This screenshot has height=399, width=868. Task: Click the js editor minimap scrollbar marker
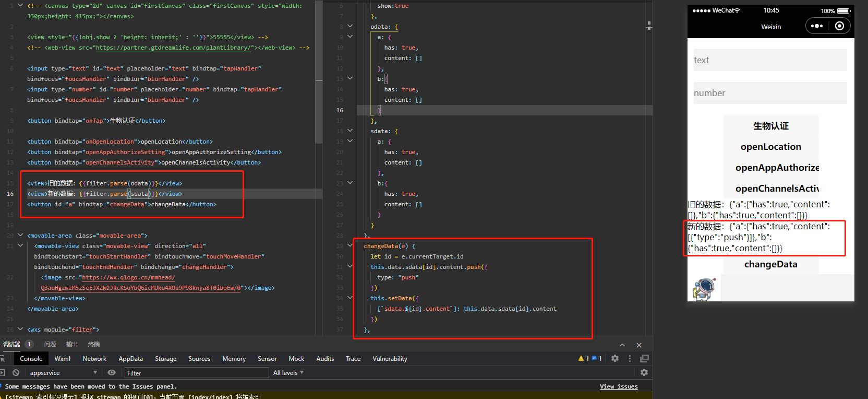coord(649,26)
